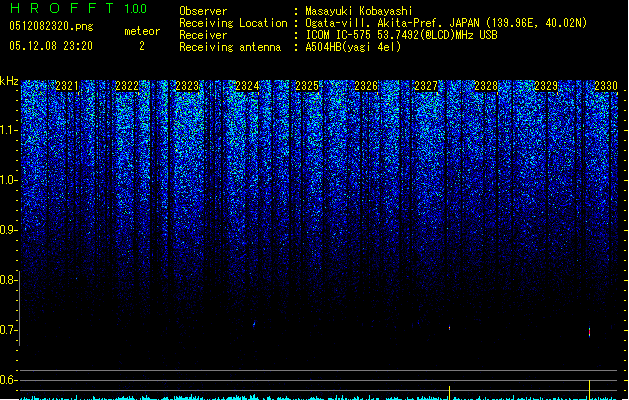Click the 0.9 kHz axis label
The width and height of the screenshot is (629, 400).
tap(9, 230)
